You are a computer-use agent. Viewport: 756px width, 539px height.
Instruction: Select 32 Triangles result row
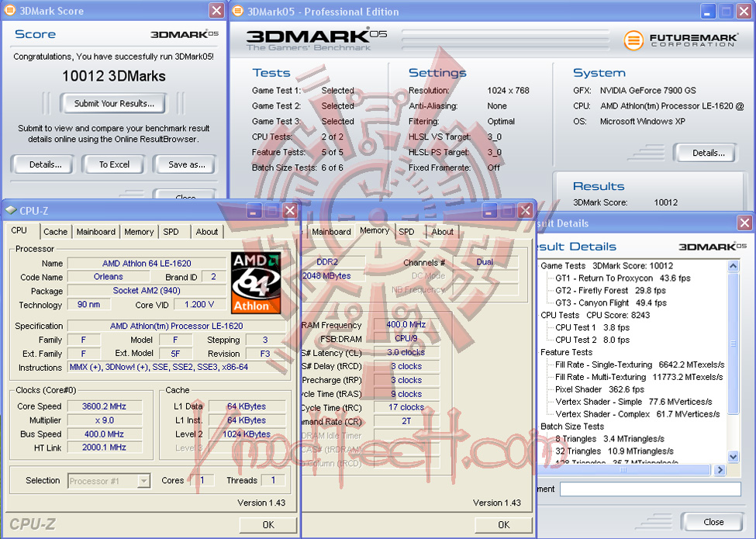(614, 451)
